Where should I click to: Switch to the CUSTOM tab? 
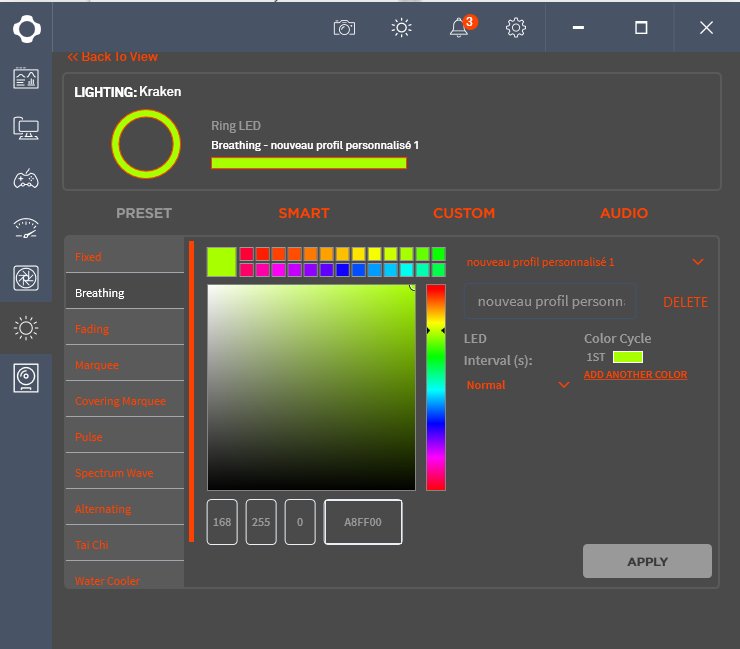[464, 213]
